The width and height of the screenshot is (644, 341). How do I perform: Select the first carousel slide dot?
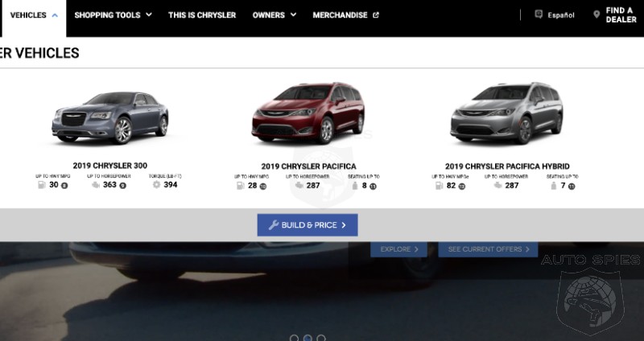coord(294,338)
